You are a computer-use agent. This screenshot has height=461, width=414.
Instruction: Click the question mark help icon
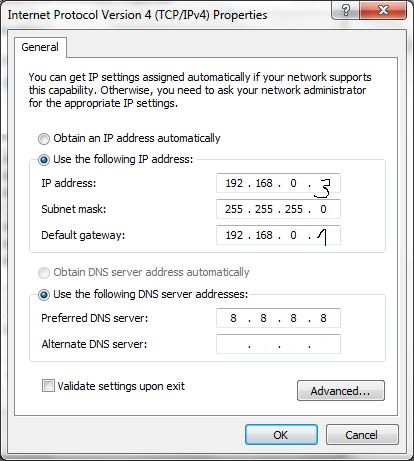point(345,10)
